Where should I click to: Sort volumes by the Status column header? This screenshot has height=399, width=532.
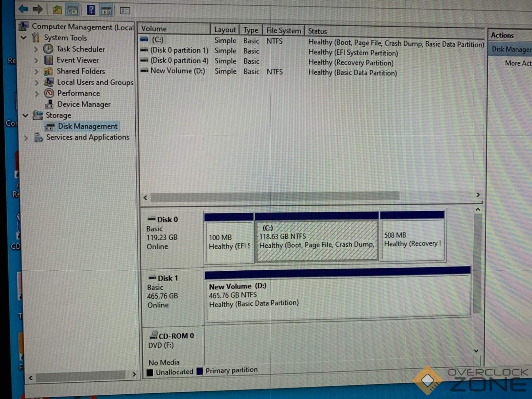coord(395,32)
